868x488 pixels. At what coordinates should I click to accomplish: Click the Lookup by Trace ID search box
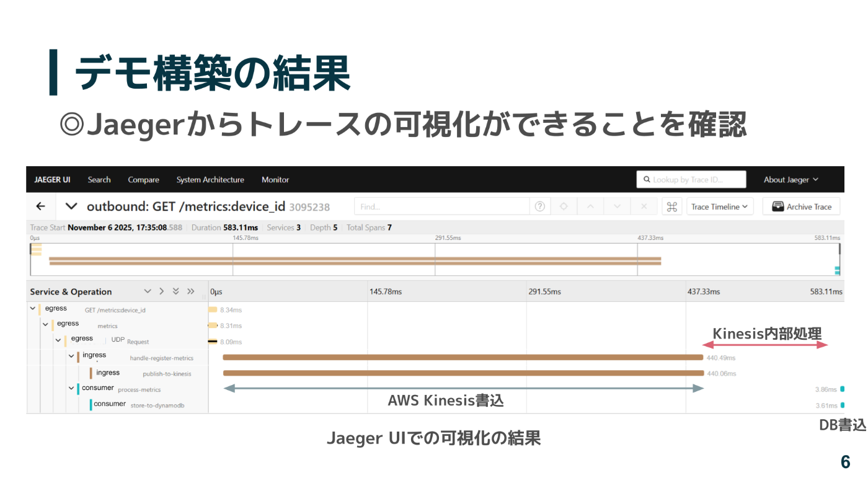click(691, 179)
